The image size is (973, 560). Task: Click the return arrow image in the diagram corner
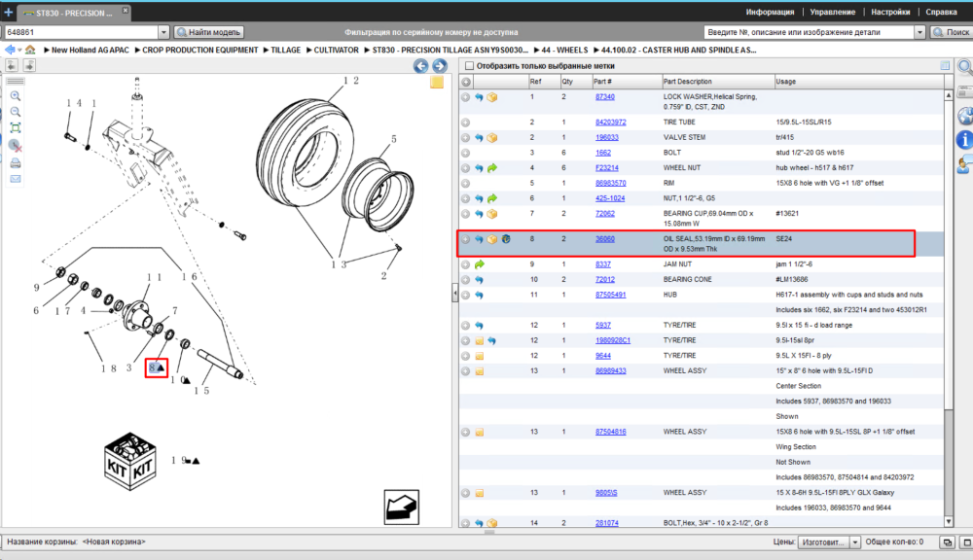point(402,507)
